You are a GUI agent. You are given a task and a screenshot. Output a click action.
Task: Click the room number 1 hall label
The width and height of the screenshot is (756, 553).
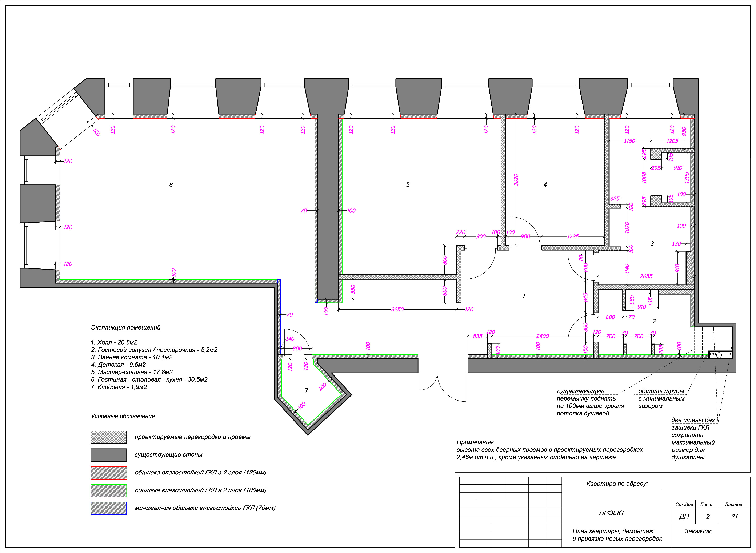tap(524, 296)
